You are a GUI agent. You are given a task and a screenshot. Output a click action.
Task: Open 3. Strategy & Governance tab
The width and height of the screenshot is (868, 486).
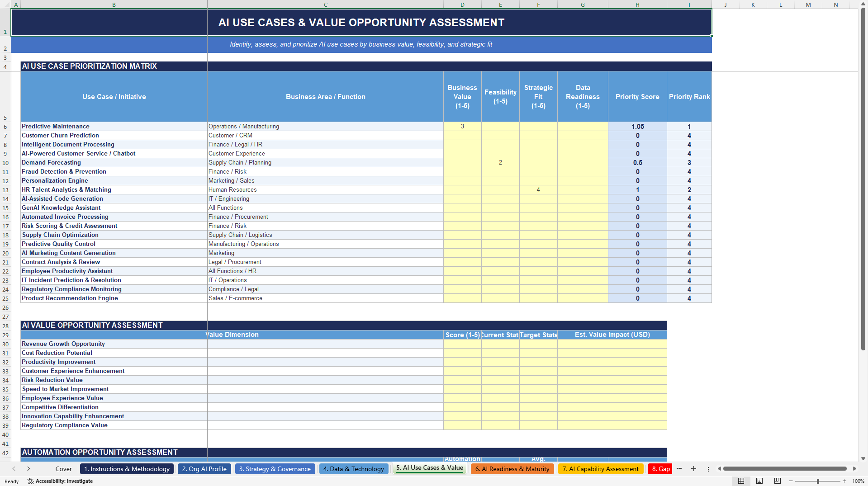click(x=275, y=469)
